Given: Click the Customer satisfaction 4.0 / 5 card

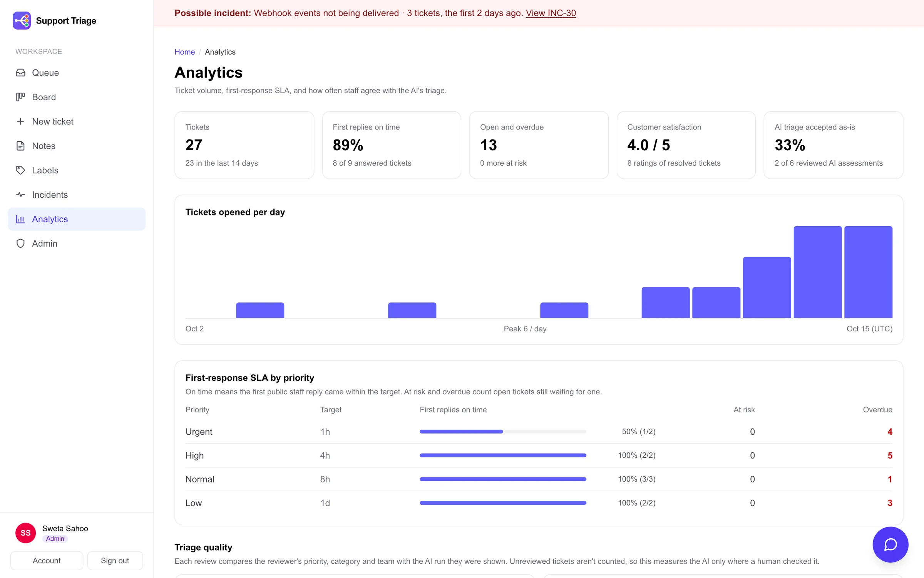Looking at the screenshot, I should tap(686, 145).
